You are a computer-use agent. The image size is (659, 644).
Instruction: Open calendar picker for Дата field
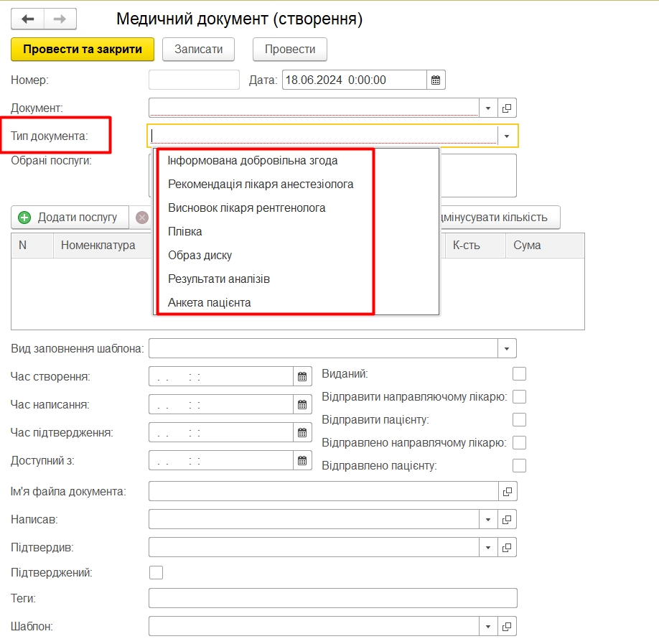pyautogui.click(x=436, y=80)
